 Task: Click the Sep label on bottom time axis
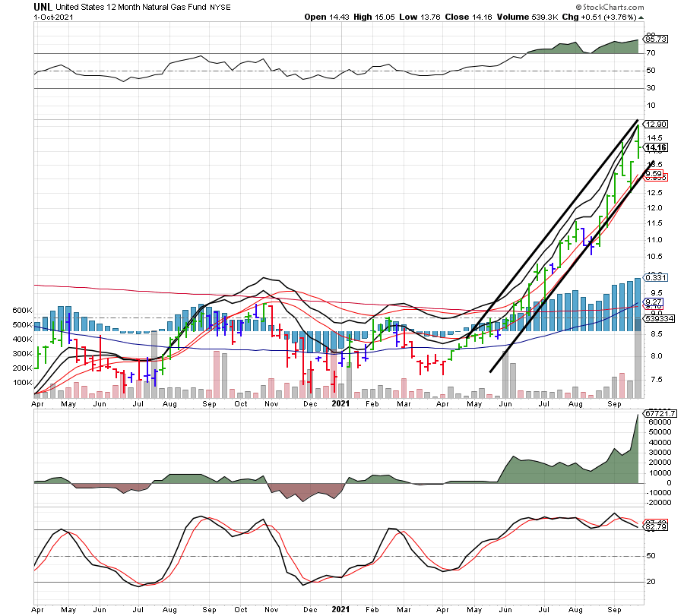tap(615, 608)
